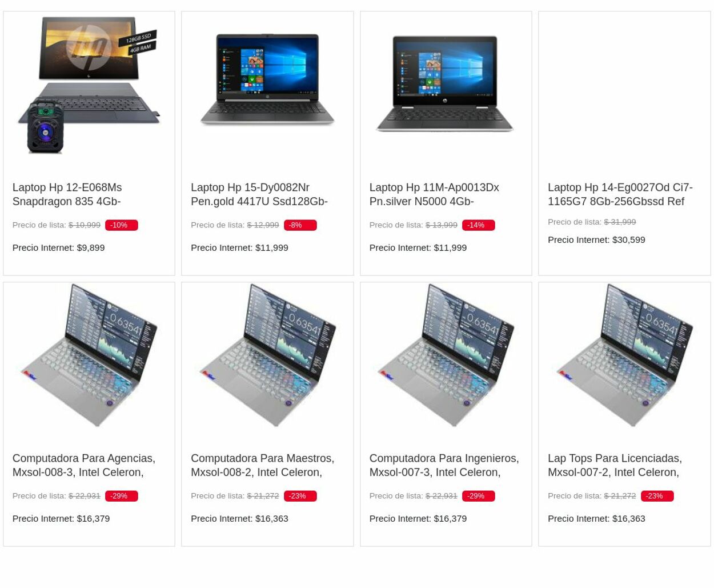Click the Computadora Para Ingenieros Mxsol-007-3 title

444,465
